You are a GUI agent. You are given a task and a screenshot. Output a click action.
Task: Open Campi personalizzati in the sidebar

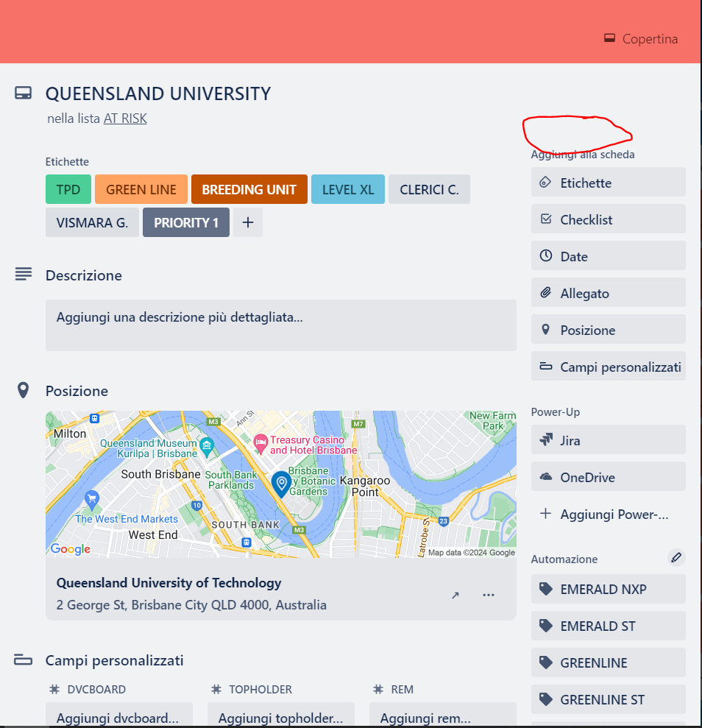click(x=609, y=367)
